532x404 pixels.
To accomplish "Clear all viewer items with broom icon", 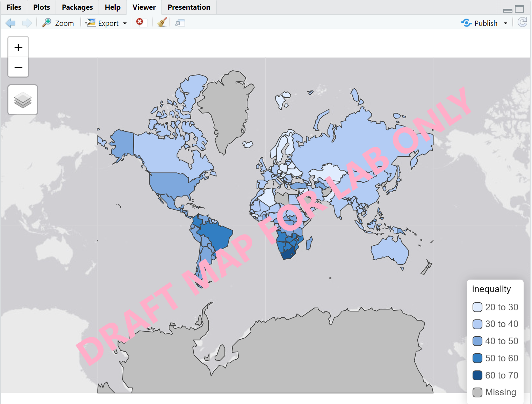I will 162,23.
